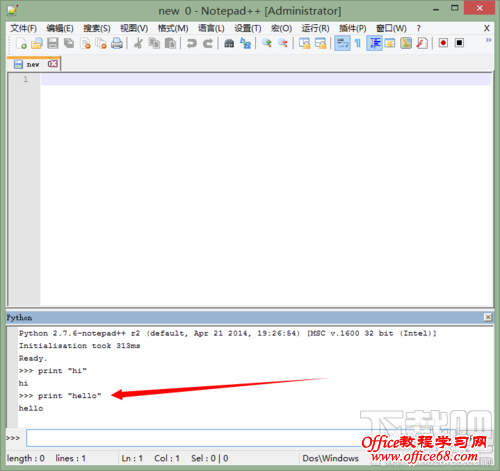Click the Print toolbar icon
500x471 pixels.
pyautogui.click(x=117, y=43)
